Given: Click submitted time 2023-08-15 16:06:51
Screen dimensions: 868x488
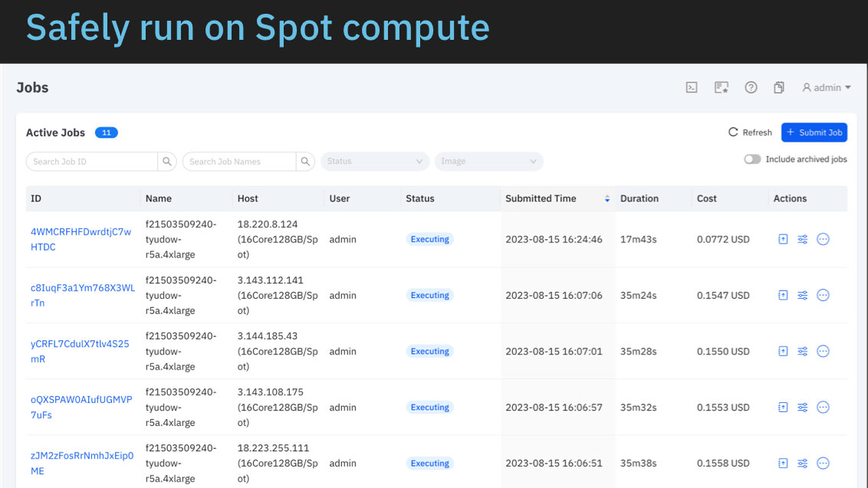Looking at the screenshot, I should click(554, 463).
